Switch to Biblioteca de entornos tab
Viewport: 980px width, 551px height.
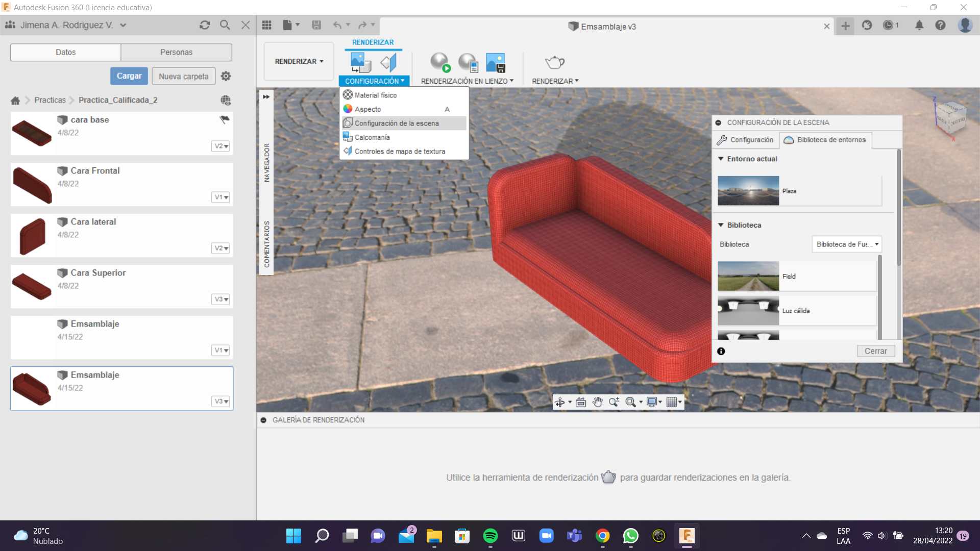point(826,140)
